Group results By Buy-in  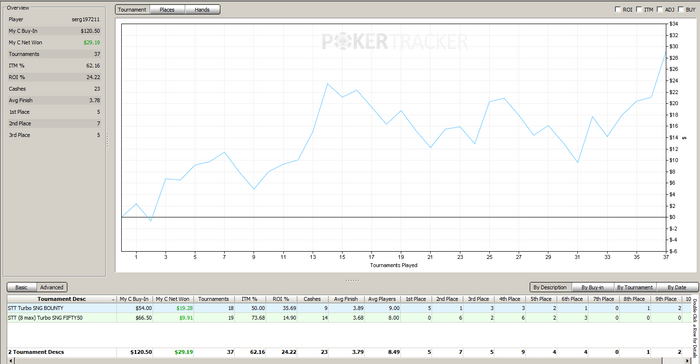click(592, 288)
